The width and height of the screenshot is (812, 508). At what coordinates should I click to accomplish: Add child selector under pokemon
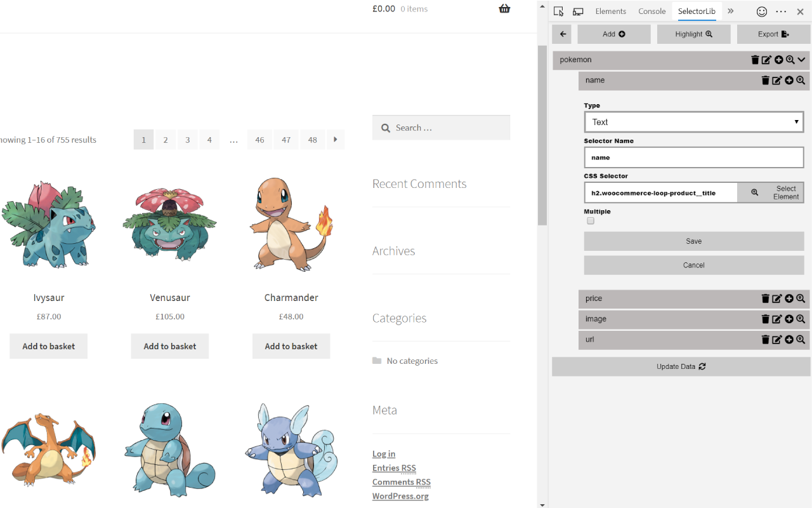[x=778, y=60]
